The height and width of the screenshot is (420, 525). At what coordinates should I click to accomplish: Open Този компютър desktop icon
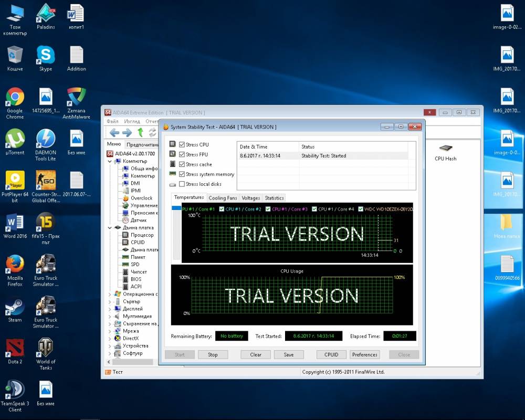point(15,19)
